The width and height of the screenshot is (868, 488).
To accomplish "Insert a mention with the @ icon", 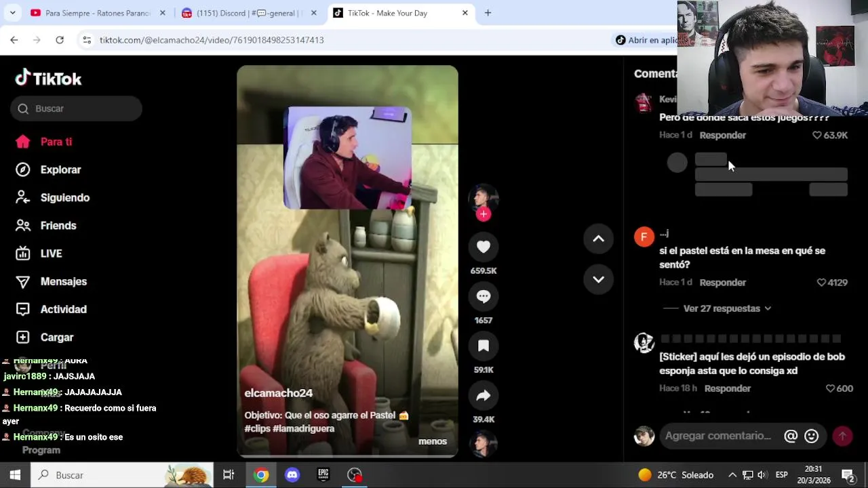I will click(x=791, y=436).
